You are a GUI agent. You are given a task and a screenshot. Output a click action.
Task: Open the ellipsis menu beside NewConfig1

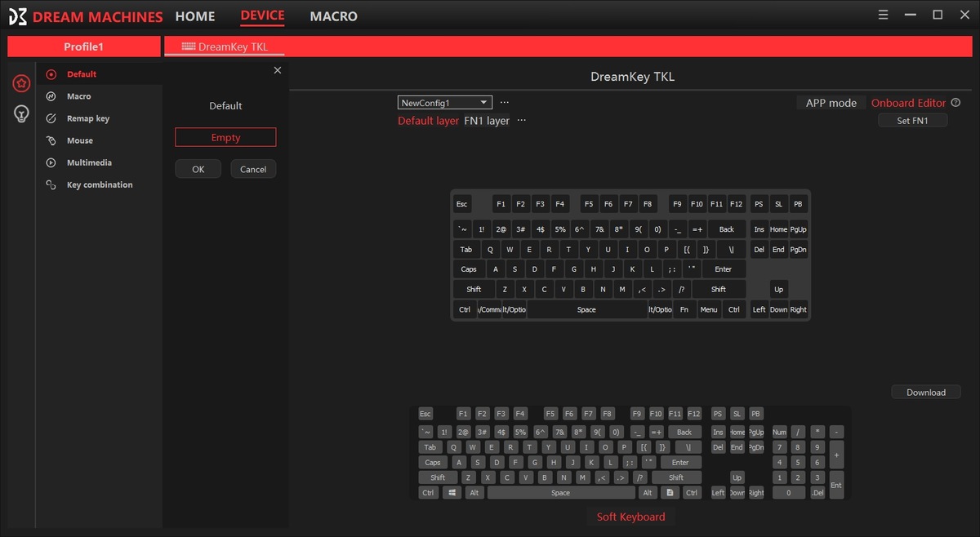[505, 103]
